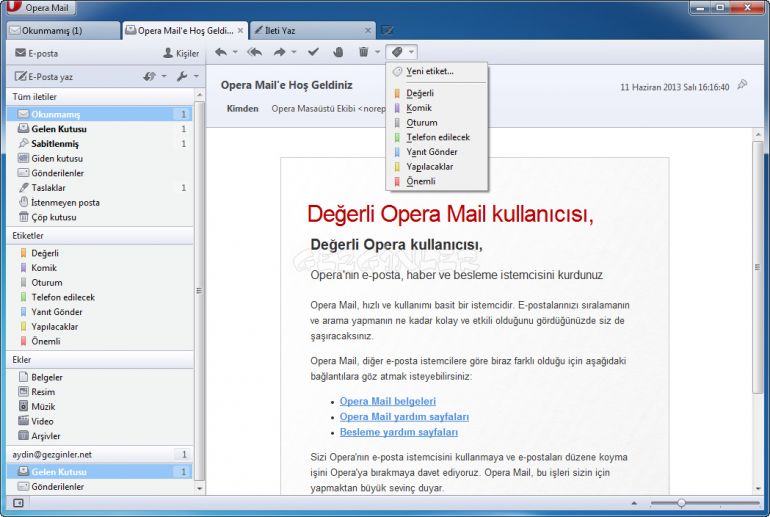This screenshot has width=770, height=517.
Task: Click the spam hand icon
Action: pos(338,52)
